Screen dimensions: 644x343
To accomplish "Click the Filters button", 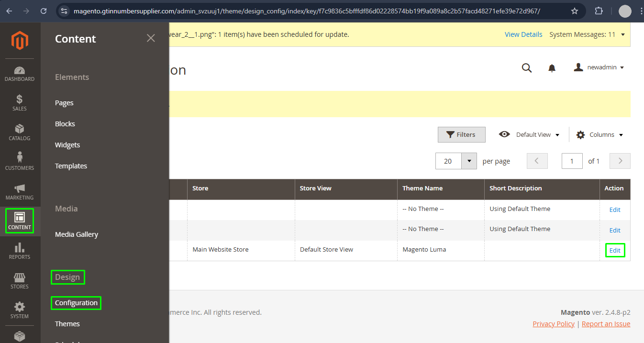I will pos(461,134).
